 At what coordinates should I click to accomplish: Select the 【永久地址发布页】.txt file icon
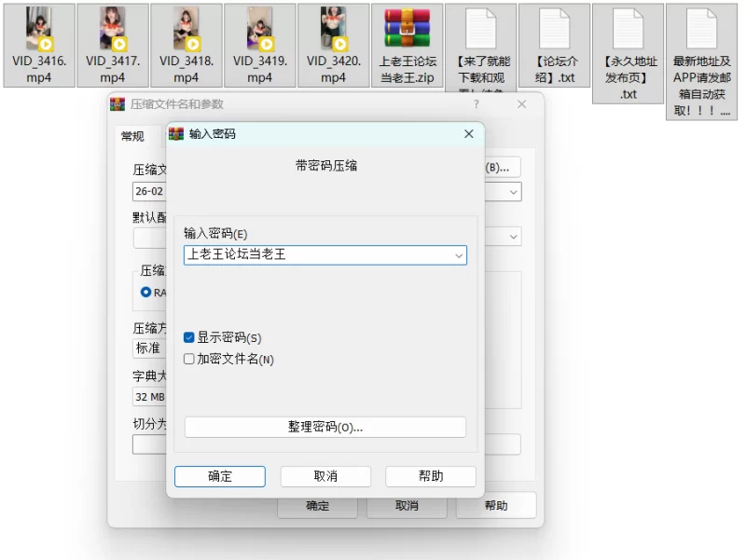[629, 28]
